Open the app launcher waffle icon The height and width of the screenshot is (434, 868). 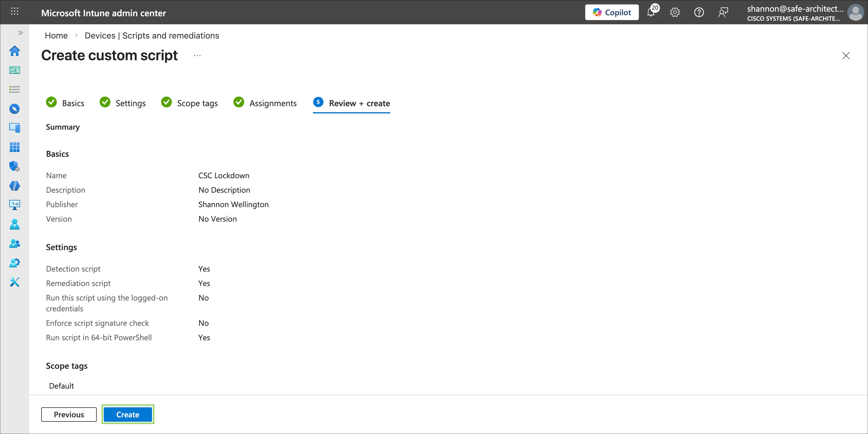(14, 11)
